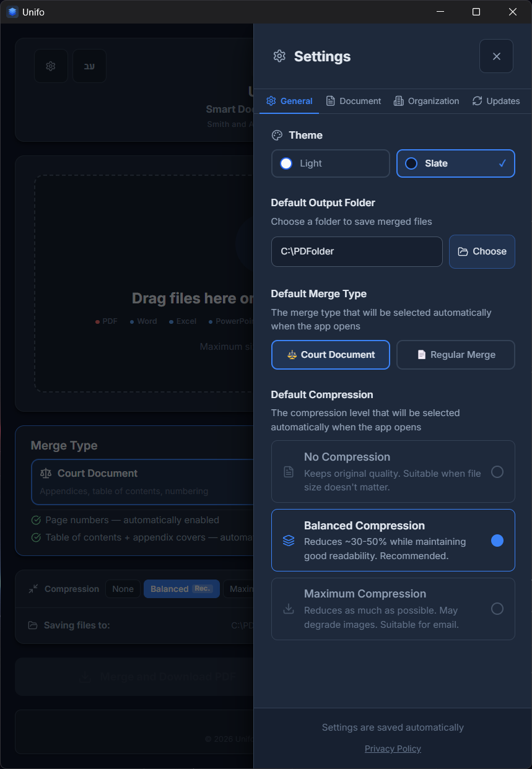
Task: Open the Organization tab
Action: click(426, 101)
